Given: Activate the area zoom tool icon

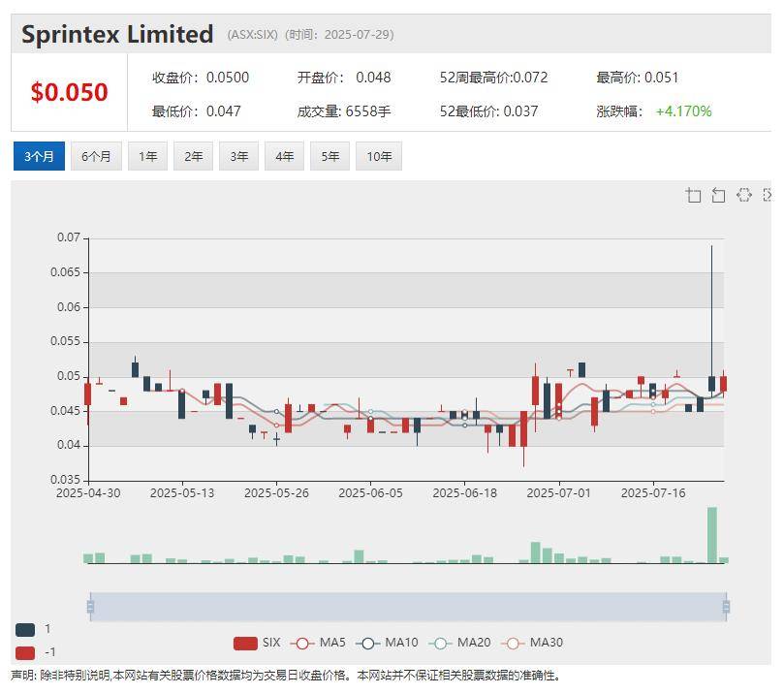Looking at the screenshot, I should coord(693,195).
